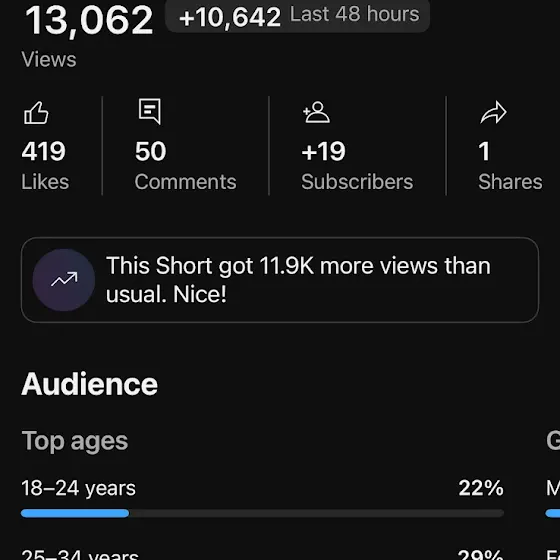
Task: Open the 419 Likes stat
Action: coord(45,165)
